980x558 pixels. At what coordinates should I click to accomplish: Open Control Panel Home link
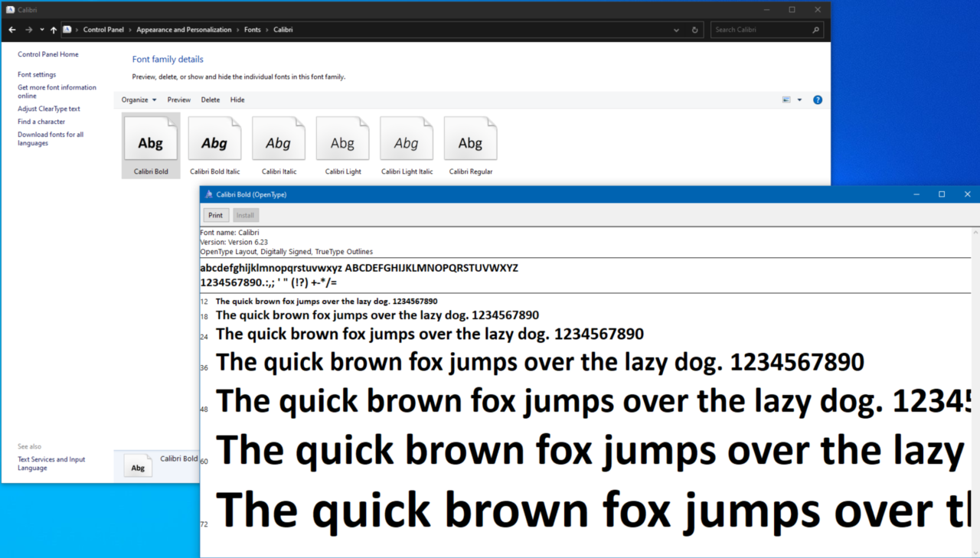pyautogui.click(x=48, y=54)
